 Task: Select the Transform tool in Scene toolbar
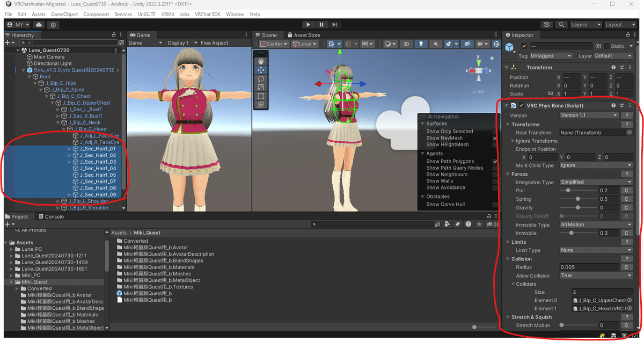point(261,105)
